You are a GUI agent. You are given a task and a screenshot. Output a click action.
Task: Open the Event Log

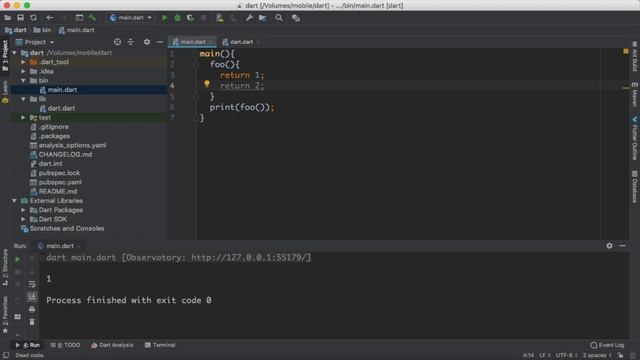pyautogui.click(x=607, y=345)
